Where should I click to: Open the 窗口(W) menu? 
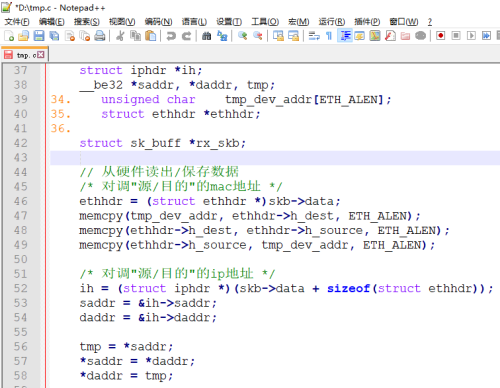point(404,22)
